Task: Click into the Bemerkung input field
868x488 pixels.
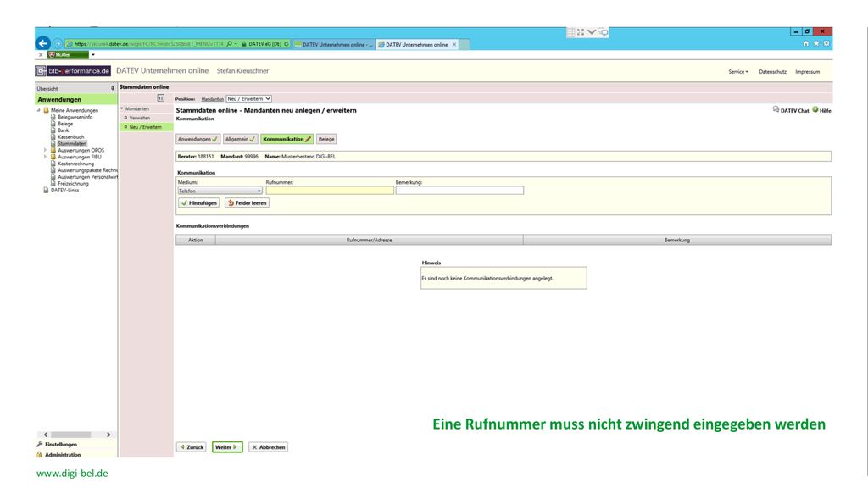Action: click(459, 191)
